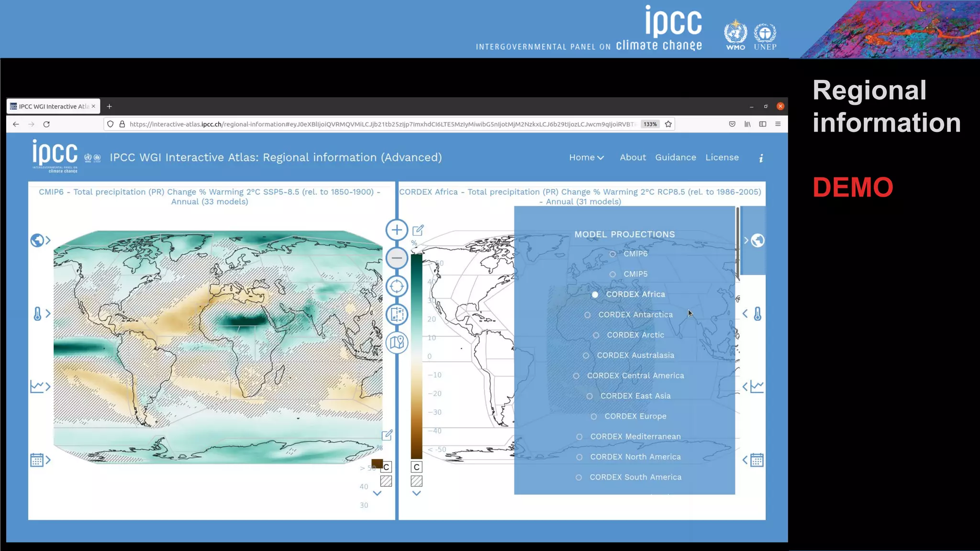Image resolution: width=980 pixels, height=551 pixels.
Task: Open left panel chart value selector
Action: pos(40,386)
